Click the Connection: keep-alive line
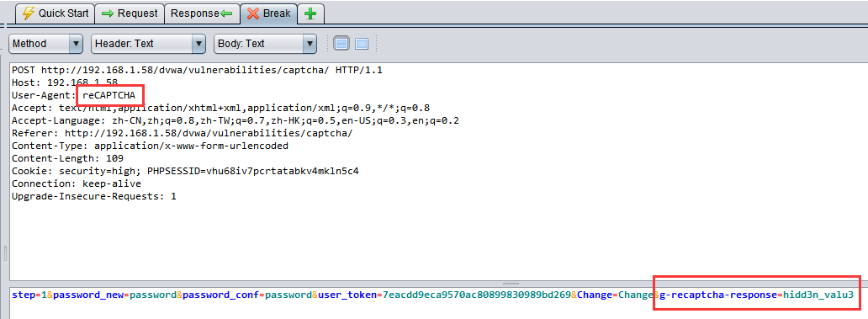The image size is (868, 319). [x=77, y=183]
